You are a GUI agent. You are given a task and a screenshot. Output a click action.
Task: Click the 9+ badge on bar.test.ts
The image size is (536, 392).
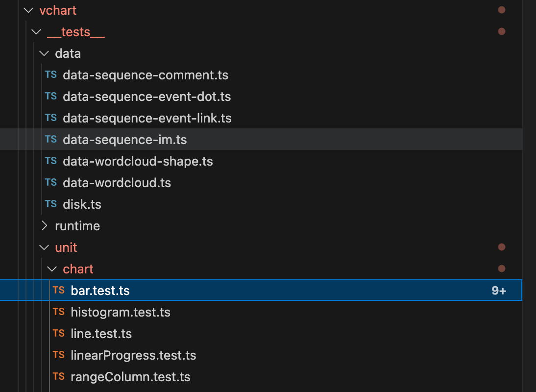(x=499, y=291)
